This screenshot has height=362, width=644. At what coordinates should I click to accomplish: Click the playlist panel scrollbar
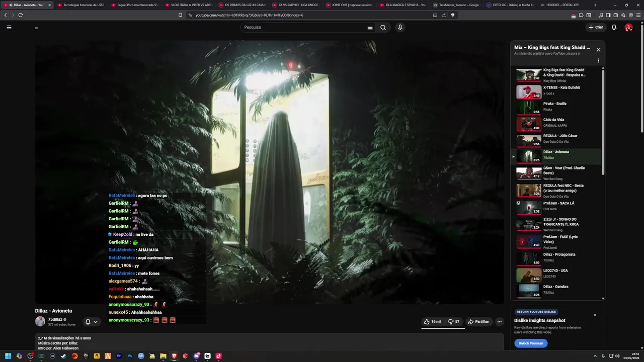coord(603,123)
